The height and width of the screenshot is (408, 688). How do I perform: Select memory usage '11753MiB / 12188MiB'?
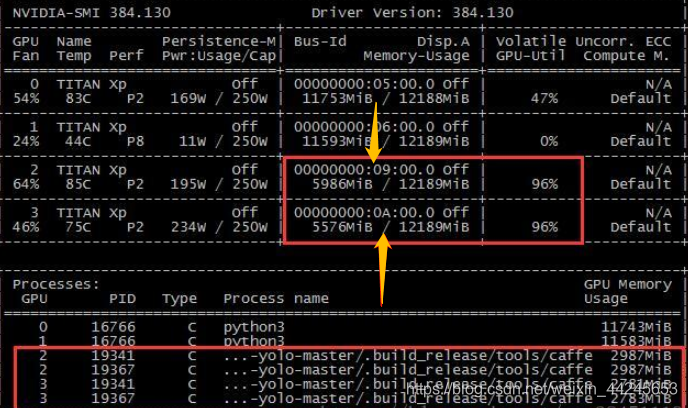(x=385, y=98)
